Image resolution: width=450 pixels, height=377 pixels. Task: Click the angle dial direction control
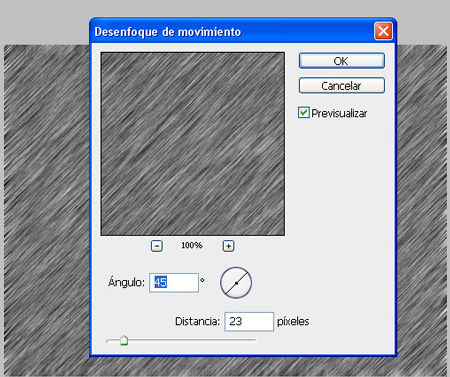(236, 283)
